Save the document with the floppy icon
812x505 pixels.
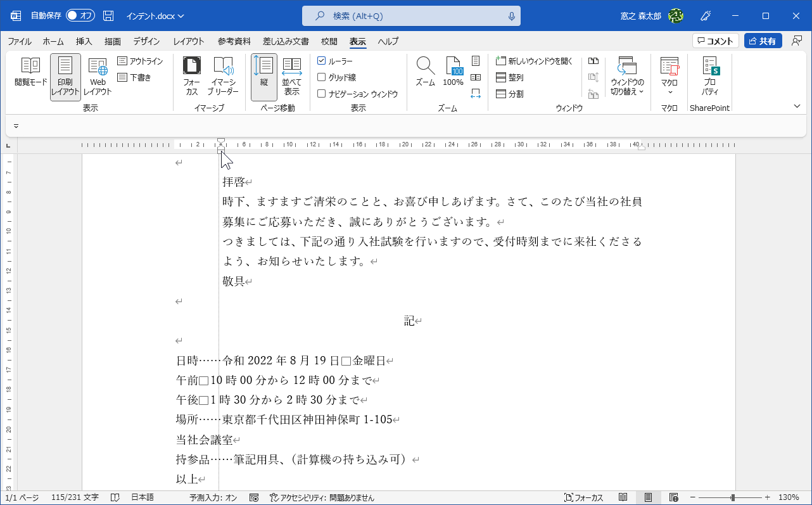108,16
